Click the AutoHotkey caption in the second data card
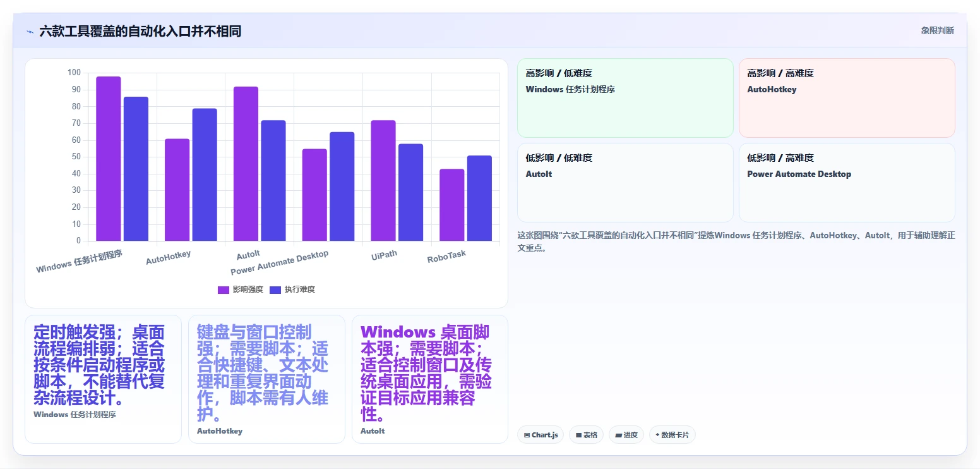This screenshot has width=980, height=469. point(220,431)
